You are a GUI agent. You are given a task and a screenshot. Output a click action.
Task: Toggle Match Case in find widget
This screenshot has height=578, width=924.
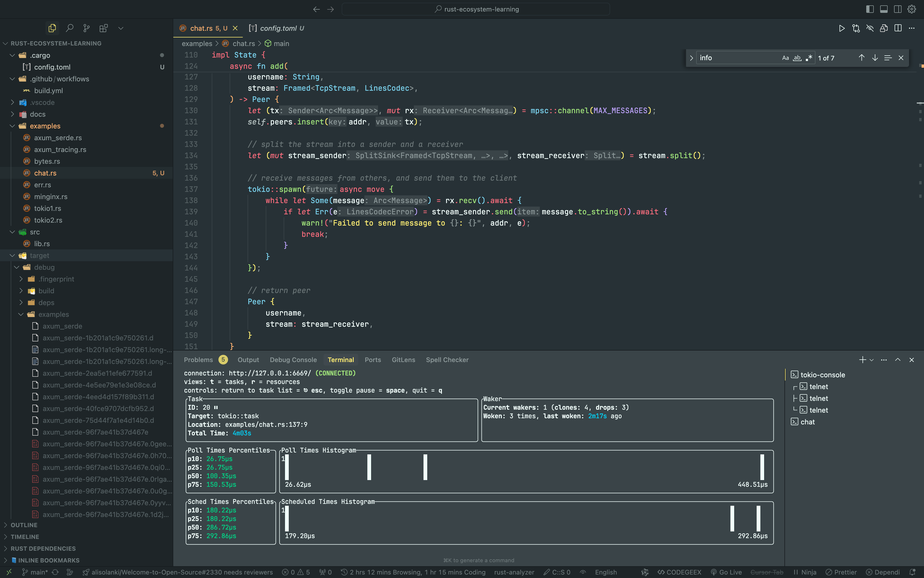(x=786, y=58)
